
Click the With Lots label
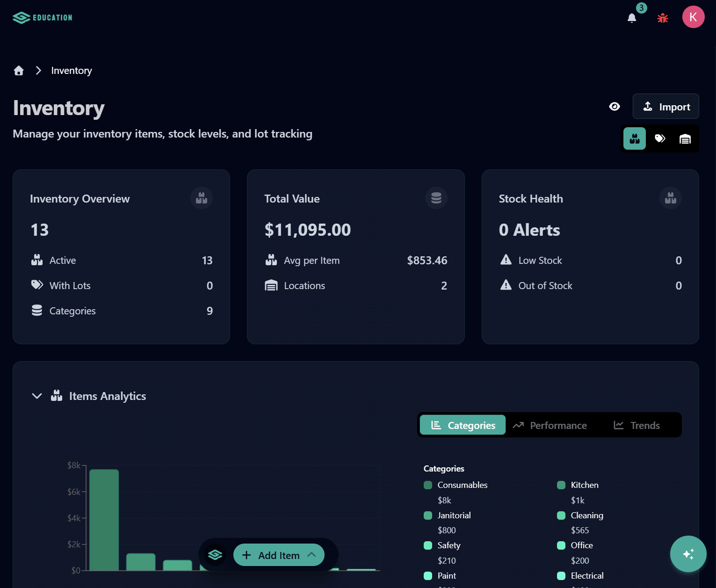70,286
